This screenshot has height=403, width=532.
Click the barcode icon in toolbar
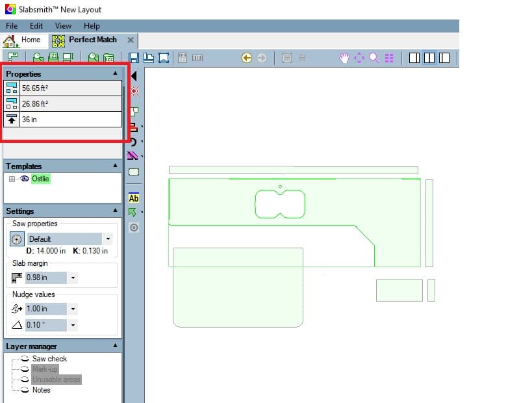click(x=197, y=58)
